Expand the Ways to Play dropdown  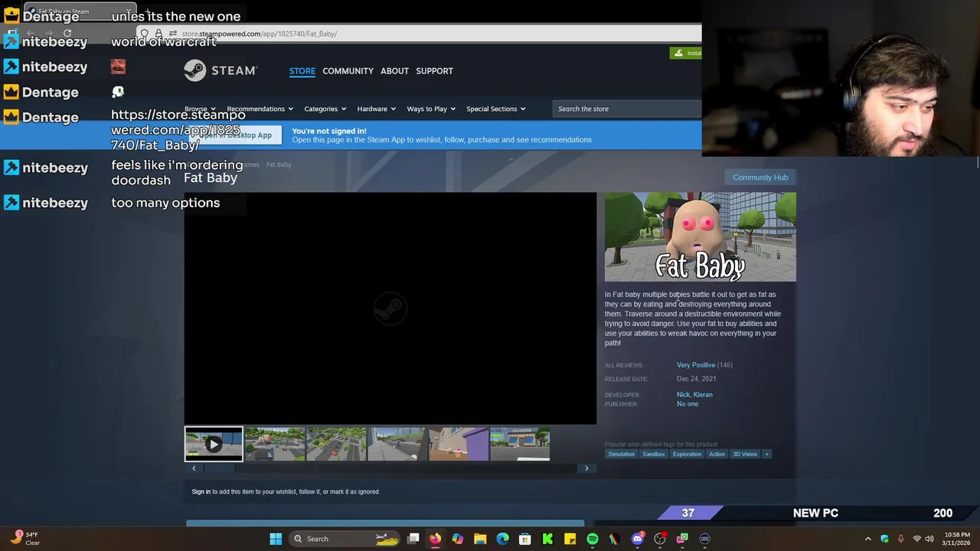431,109
